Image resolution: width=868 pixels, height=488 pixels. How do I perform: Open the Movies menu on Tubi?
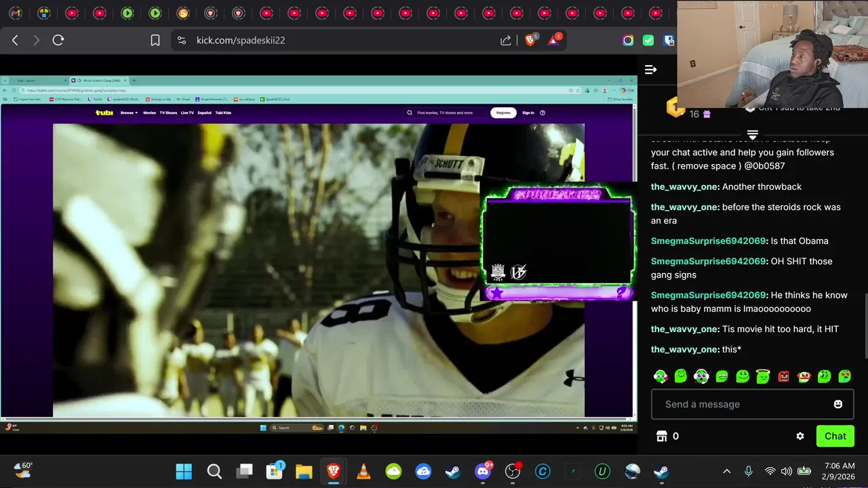pyautogui.click(x=149, y=113)
